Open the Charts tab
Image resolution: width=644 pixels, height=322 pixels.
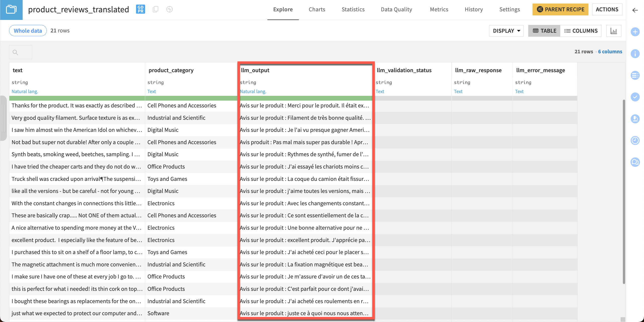317,10
